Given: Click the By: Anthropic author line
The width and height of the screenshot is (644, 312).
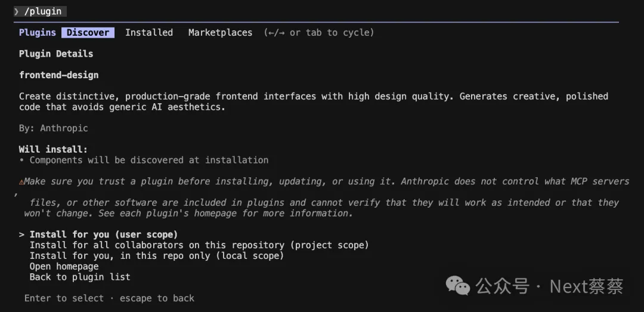Looking at the screenshot, I should pyautogui.click(x=53, y=128).
